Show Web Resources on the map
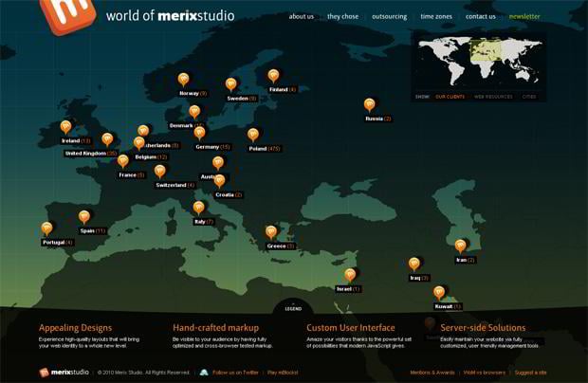588x383 pixels. [x=492, y=97]
